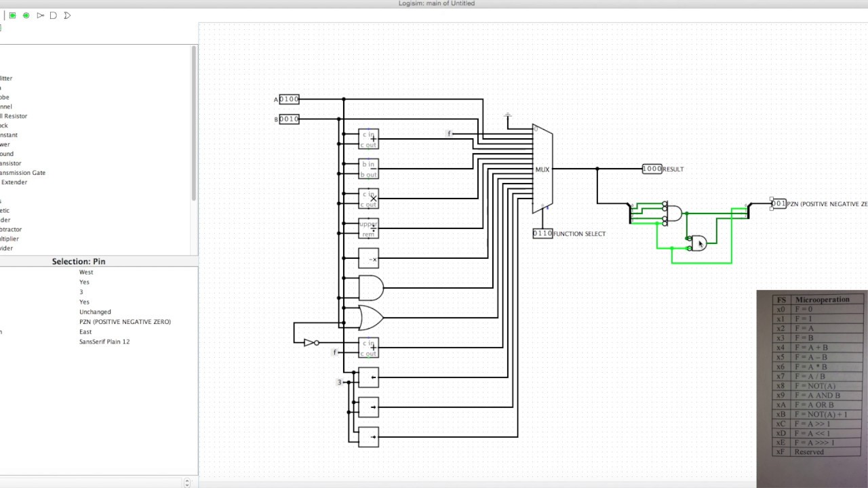
Task: Click the PZN output pin showing 001
Action: click(778, 203)
